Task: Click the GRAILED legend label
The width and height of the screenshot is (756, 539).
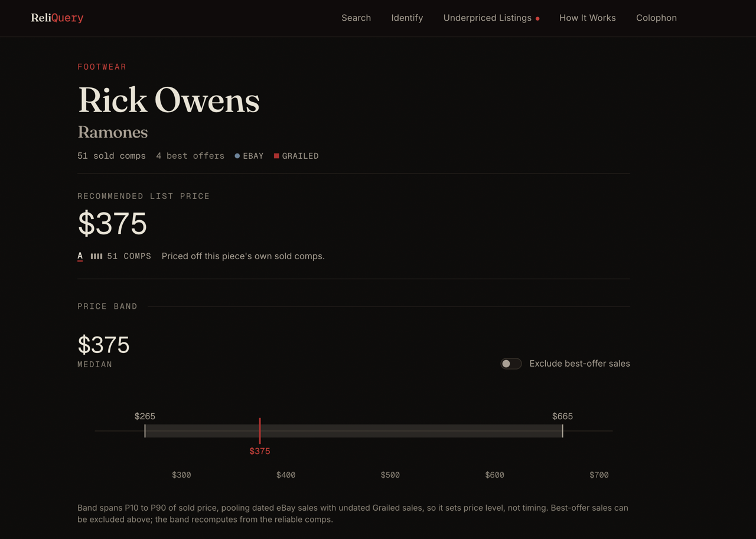Action: [300, 156]
